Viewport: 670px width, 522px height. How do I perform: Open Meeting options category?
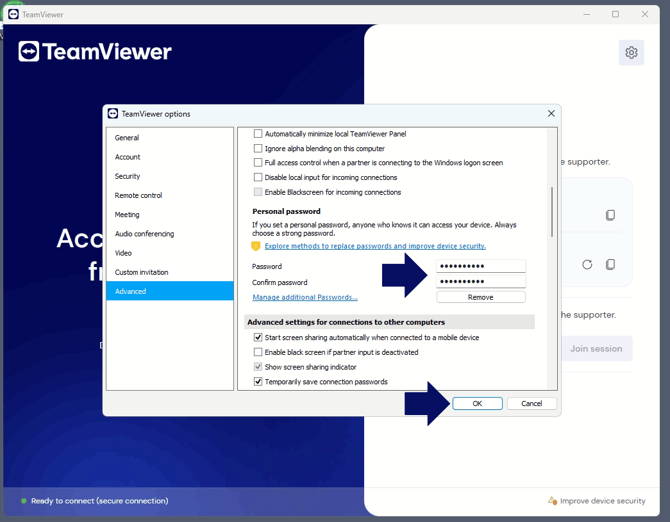pos(170,214)
